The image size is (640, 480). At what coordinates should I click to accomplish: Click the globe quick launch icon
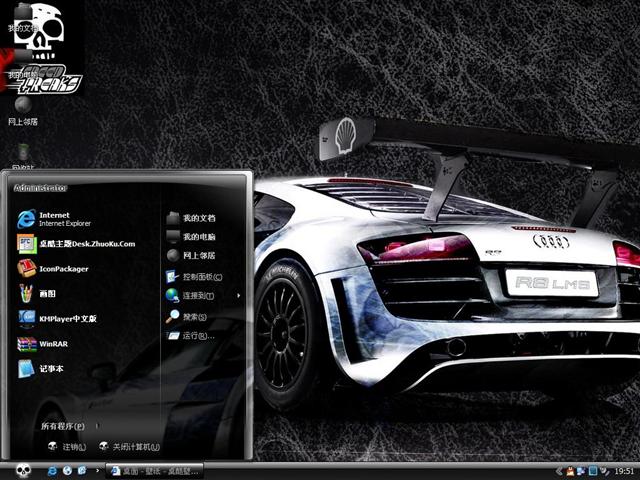click(x=67, y=471)
